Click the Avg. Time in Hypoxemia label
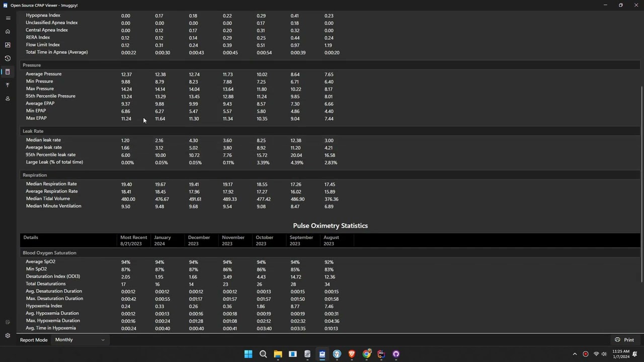644x362 pixels. pyautogui.click(x=51, y=328)
